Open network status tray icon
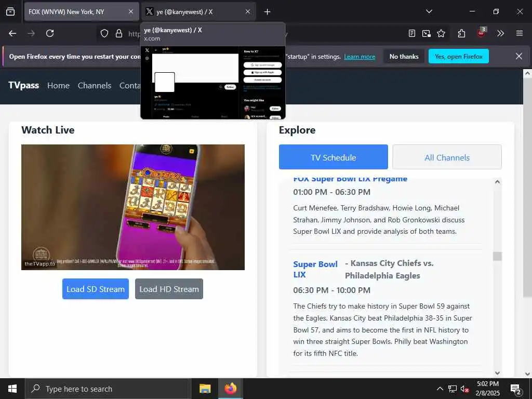Viewport: 532px width, 399px height. (453, 389)
